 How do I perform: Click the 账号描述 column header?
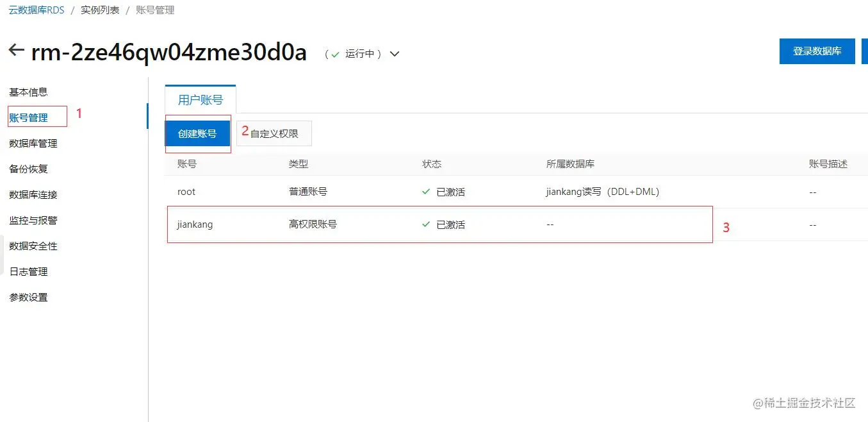(x=828, y=164)
